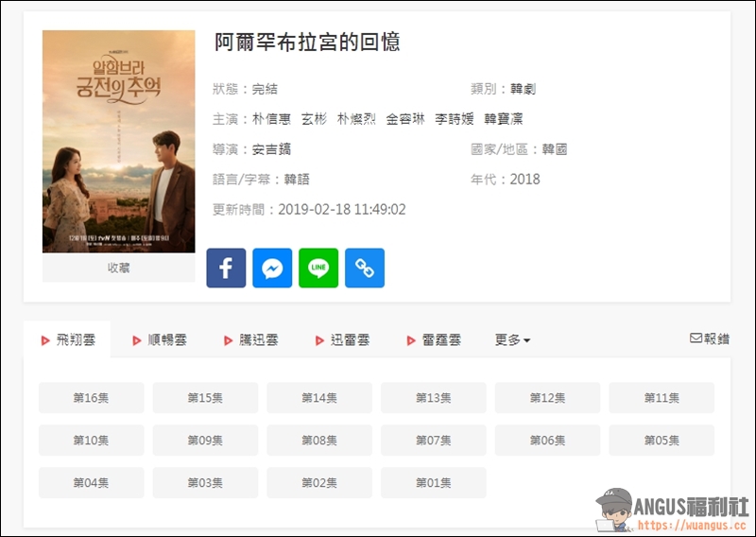Open the 韓劇 category link
Screen dimensions: 756x537
coord(524,89)
